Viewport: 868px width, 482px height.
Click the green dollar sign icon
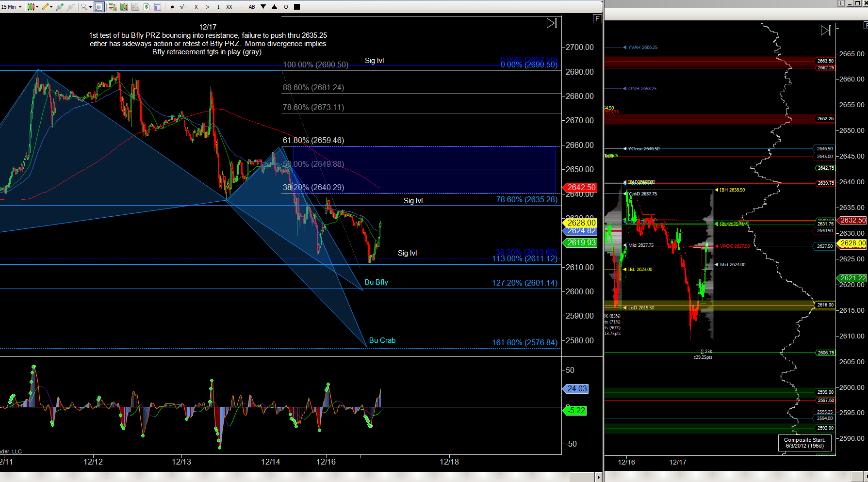(x=146, y=7)
